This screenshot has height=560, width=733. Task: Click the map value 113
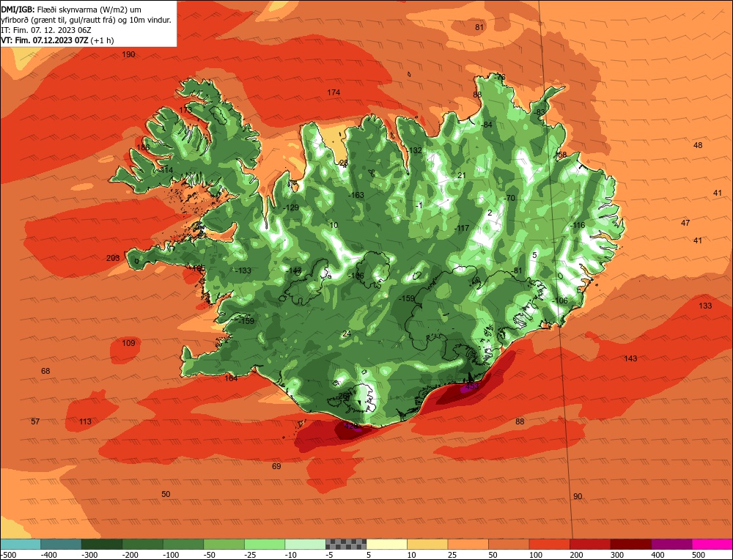click(x=85, y=421)
